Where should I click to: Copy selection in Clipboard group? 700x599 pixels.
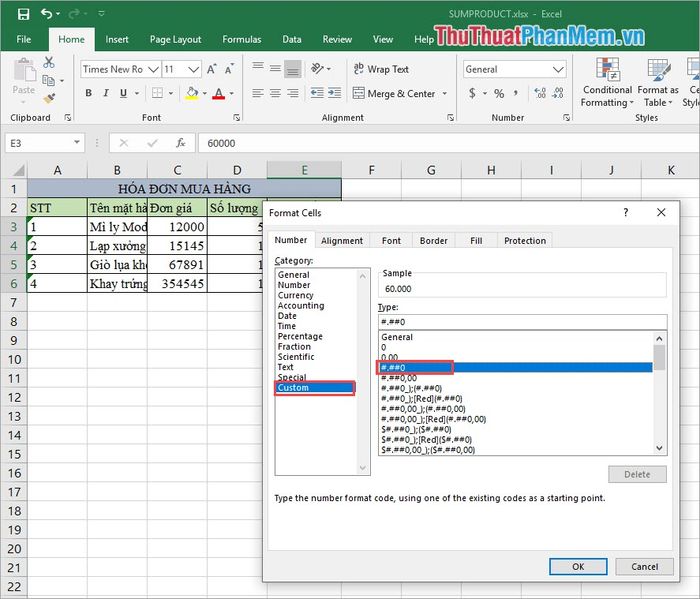click(48, 80)
